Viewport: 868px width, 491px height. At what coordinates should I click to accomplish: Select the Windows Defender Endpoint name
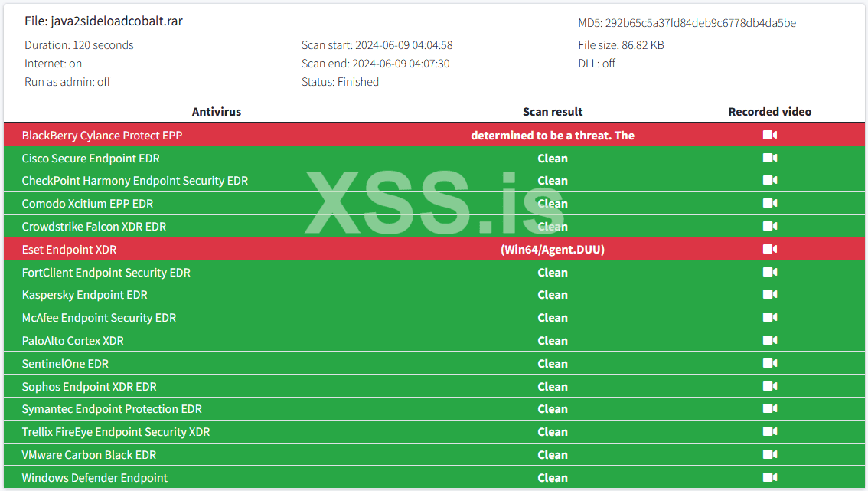click(95, 478)
